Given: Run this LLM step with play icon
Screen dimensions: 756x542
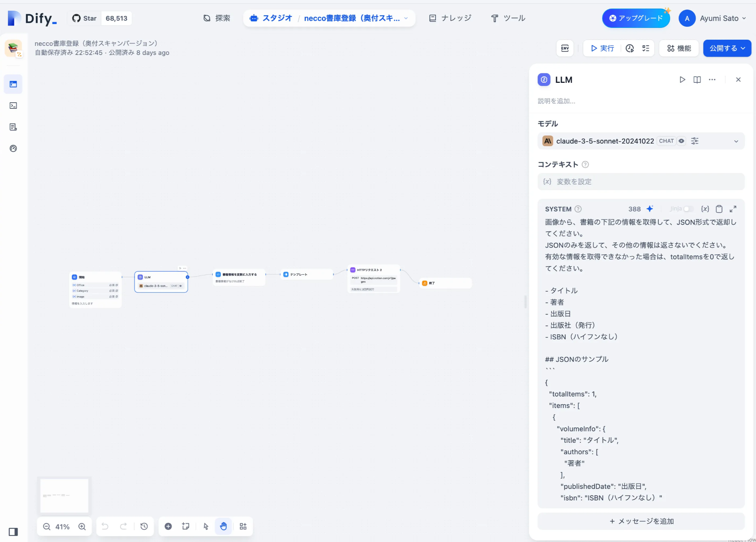Looking at the screenshot, I should 682,80.
